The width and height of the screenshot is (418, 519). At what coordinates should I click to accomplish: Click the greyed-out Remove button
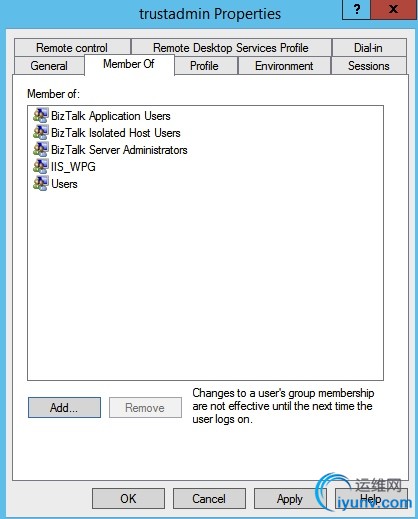point(145,407)
